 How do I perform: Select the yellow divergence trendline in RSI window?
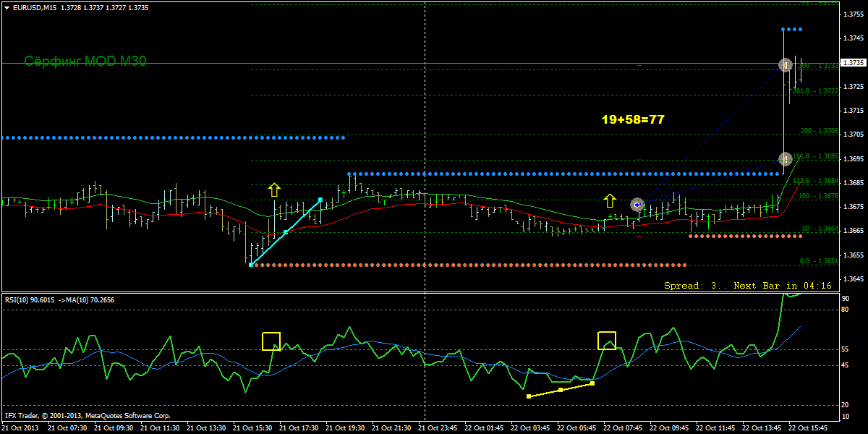pyautogui.click(x=561, y=390)
